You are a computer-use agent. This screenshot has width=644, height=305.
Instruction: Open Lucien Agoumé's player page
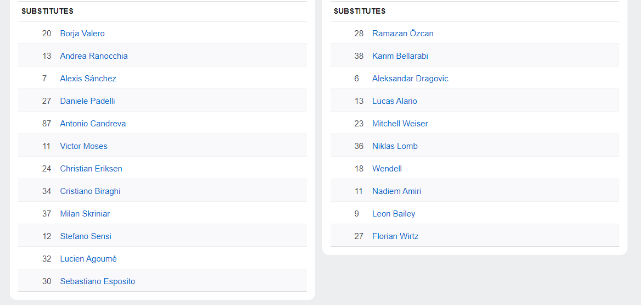coord(88,259)
